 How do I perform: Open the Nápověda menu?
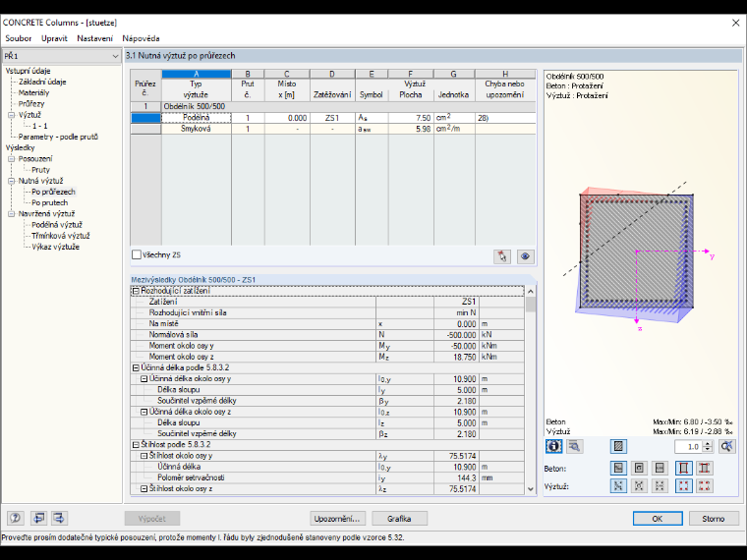[141, 38]
